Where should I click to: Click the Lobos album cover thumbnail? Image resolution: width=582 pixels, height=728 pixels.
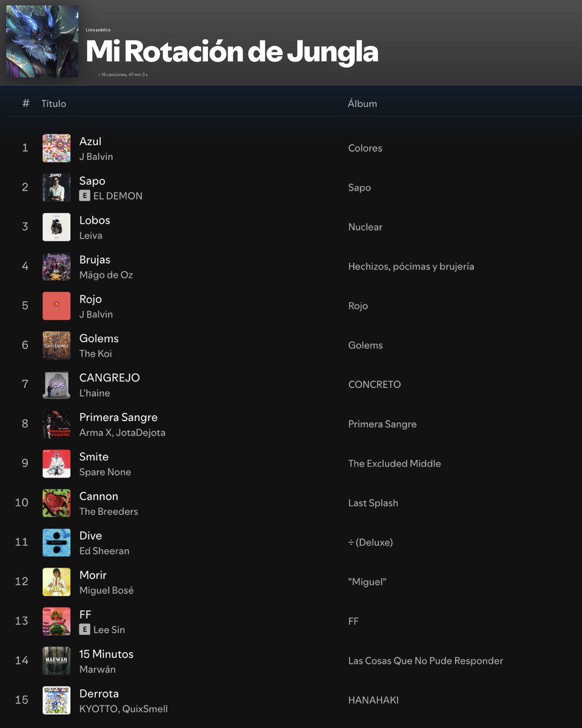coord(56,227)
